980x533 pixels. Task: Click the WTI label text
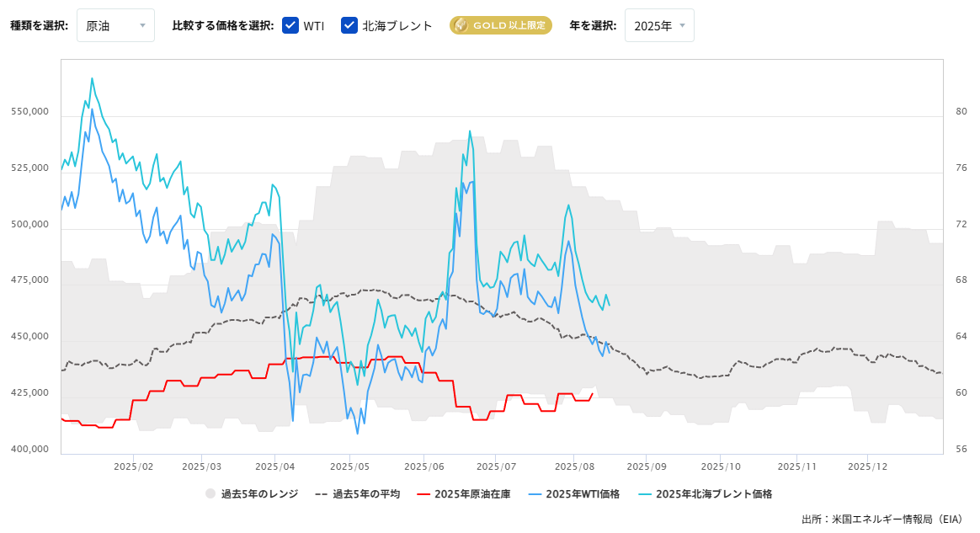click(x=314, y=26)
